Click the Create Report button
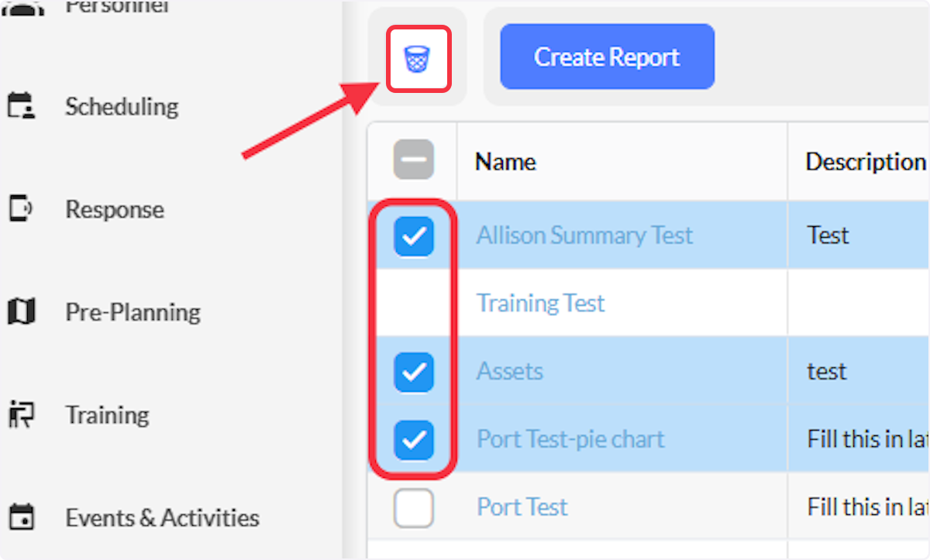The height and width of the screenshot is (560, 930). (x=607, y=57)
